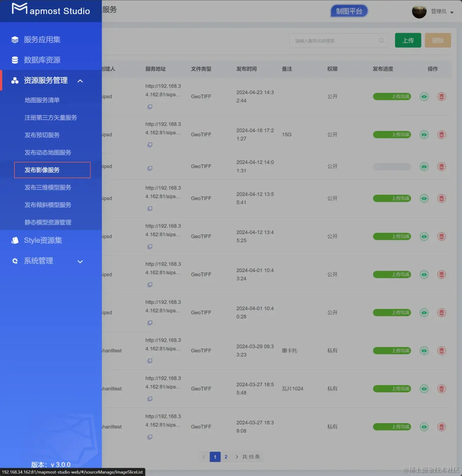This screenshot has width=462, height=476.
Task: Click search magnifier icon in search box
Action: coord(381,40)
